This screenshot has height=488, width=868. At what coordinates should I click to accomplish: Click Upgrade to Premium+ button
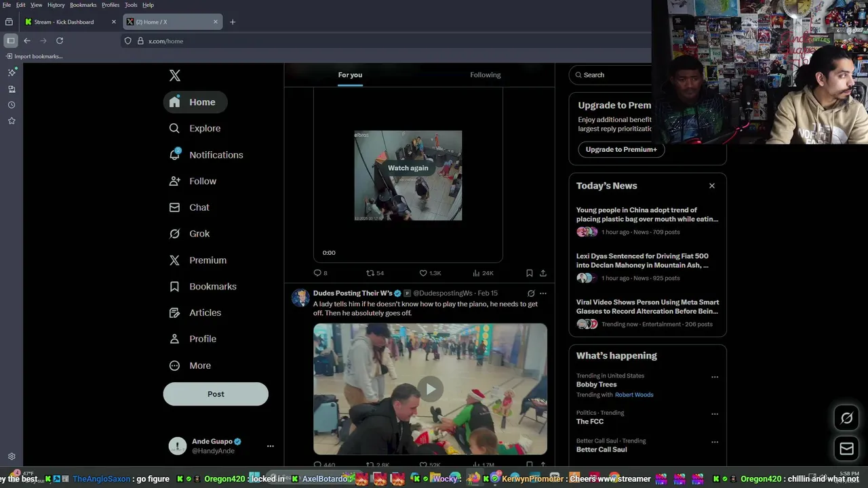pyautogui.click(x=621, y=149)
